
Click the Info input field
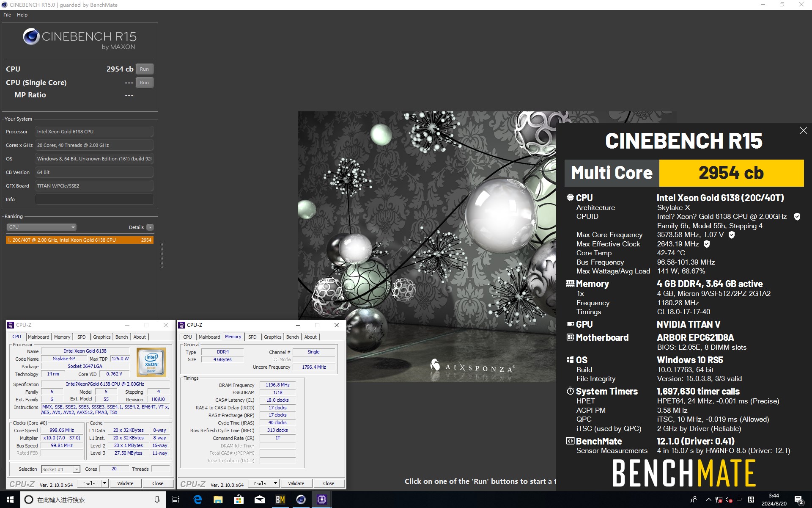click(94, 199)
